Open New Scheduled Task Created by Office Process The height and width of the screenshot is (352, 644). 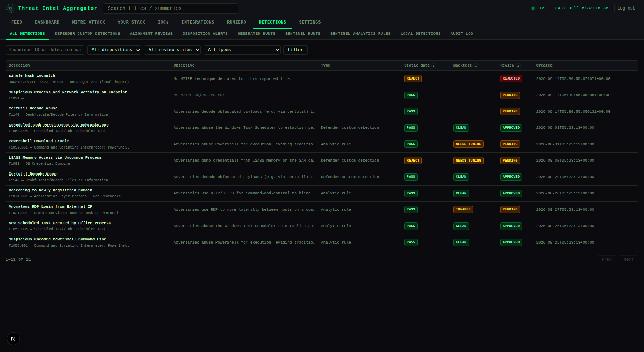click(60, 223)
